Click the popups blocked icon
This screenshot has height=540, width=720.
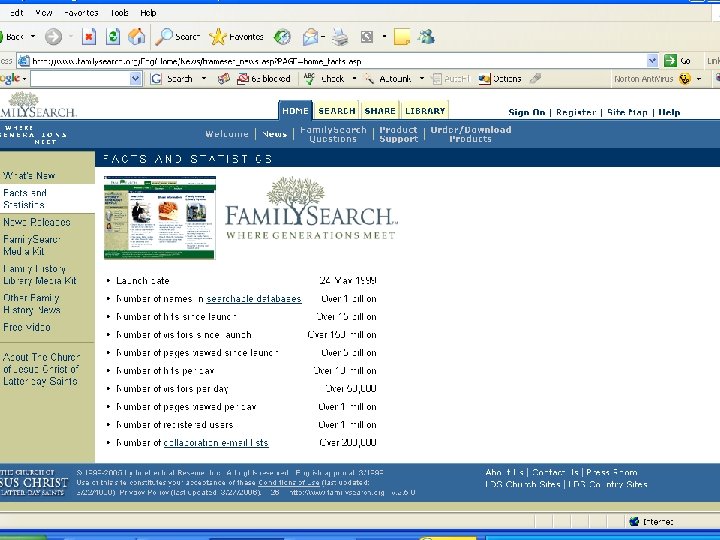point(243,79)
